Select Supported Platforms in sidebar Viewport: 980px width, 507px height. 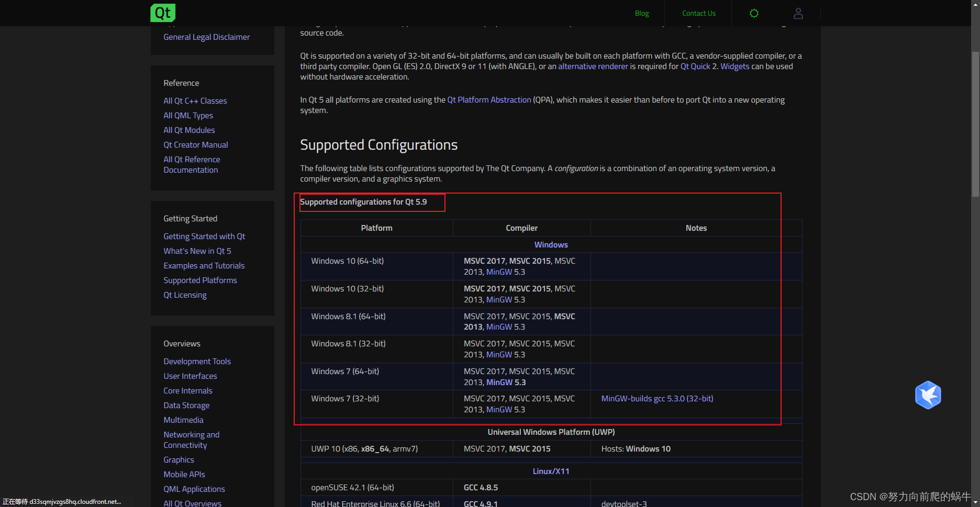200,280
